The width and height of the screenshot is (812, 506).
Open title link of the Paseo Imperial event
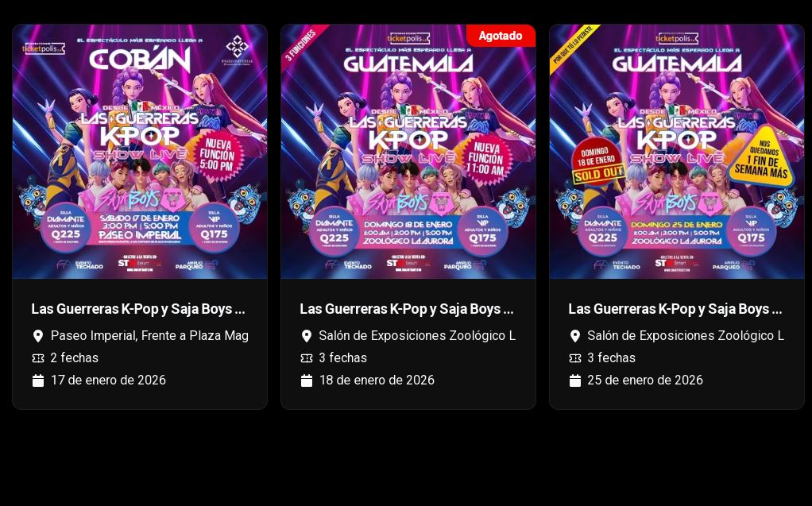tap(137, 309)
